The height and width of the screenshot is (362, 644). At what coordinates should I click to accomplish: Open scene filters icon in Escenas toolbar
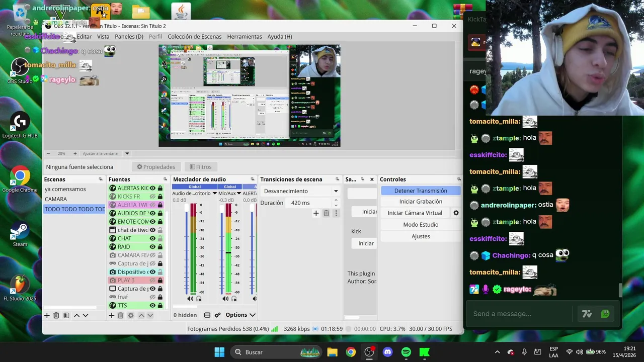pyautogui.click(x=66, y=315)
